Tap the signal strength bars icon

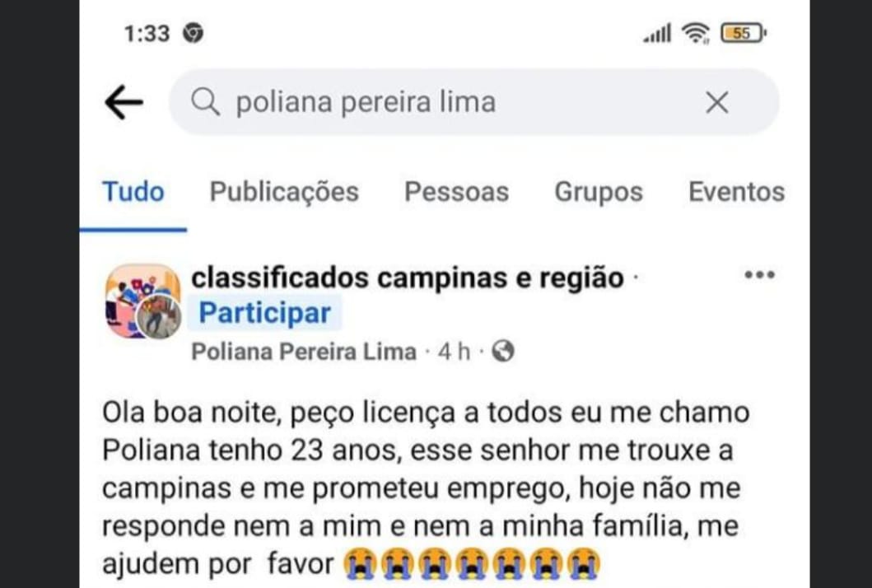tap(657, 35)
